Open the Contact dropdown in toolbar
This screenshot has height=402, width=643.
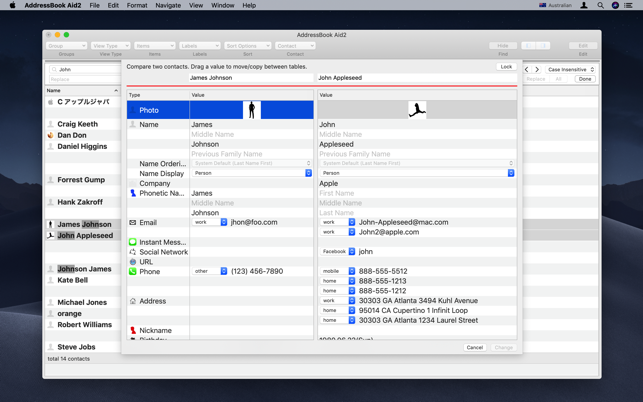click(295, 46)
